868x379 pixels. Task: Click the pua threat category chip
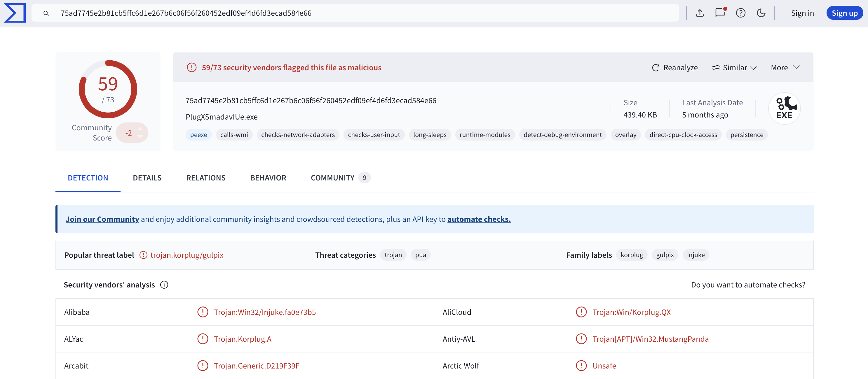pos(421,255)
